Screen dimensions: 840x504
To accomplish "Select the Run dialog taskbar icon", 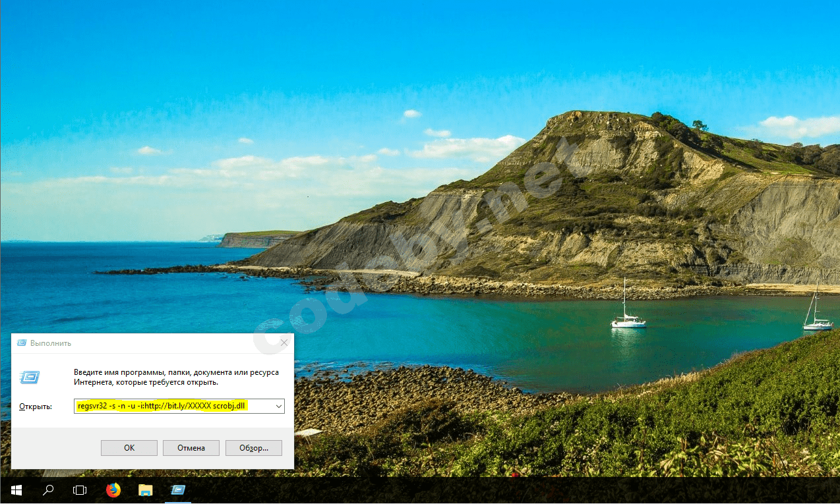I will (177, 490).
